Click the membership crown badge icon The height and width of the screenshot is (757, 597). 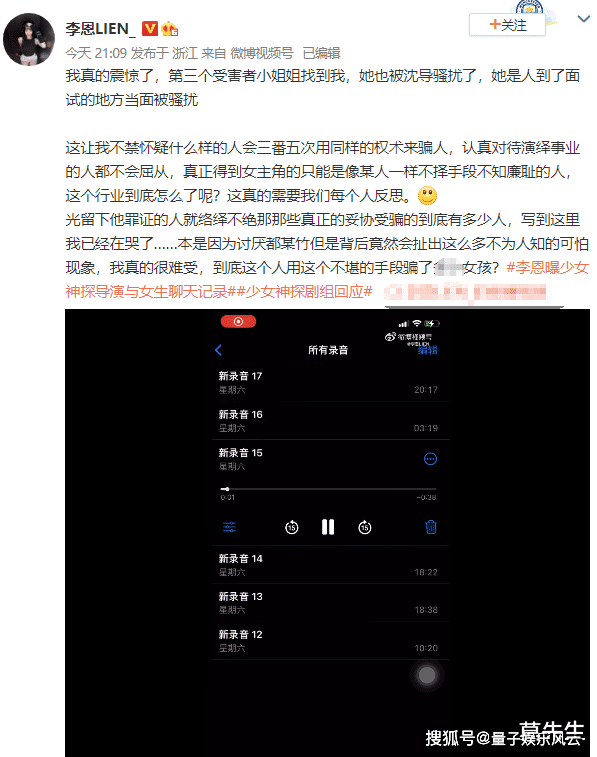(x=170, y=29)
